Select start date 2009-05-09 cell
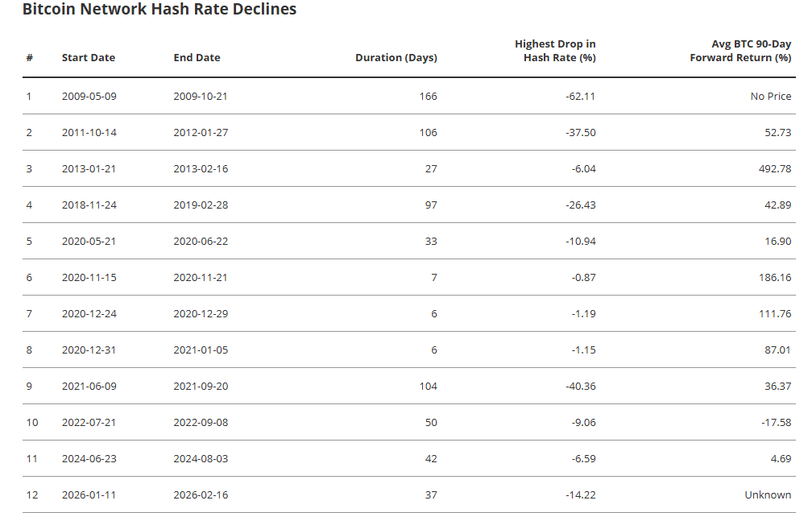This screenshot has width=812, height=513. (89, 97)
